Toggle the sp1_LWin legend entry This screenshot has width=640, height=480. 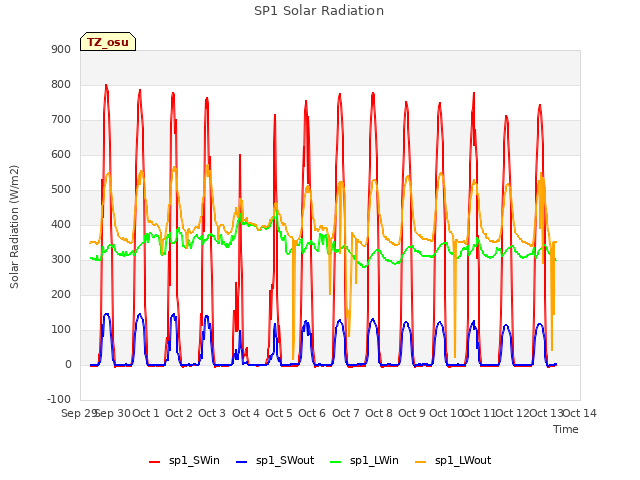(364, 461)
